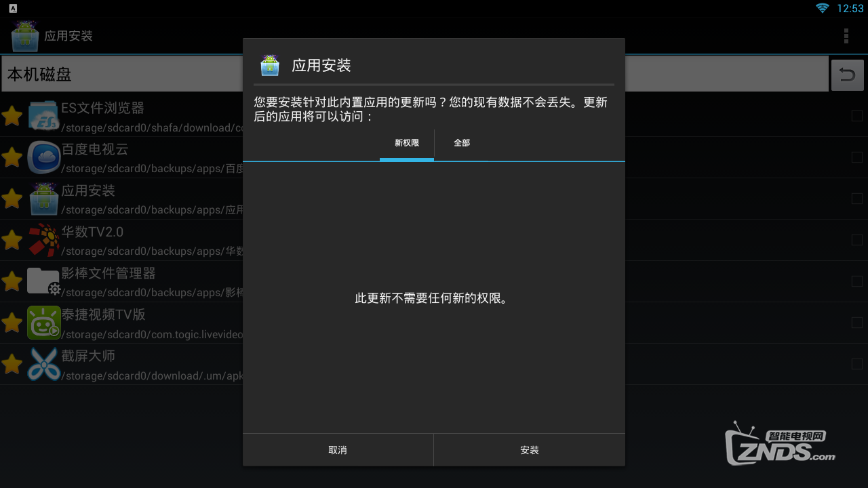Viewport: 868px width, 488px height.
Task: Tap the star next to ES文件浏览器
Action: click(12, 117)
